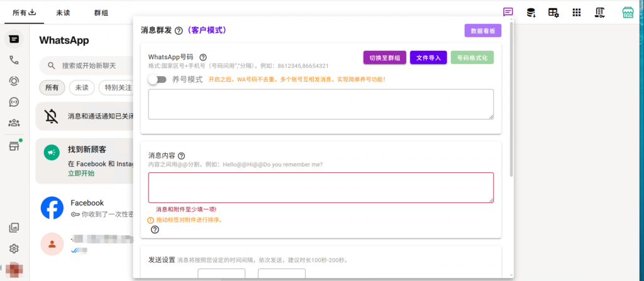644x281 pixels.
Task: Click help icon next to 消息内容
Action: pos(182,156)
